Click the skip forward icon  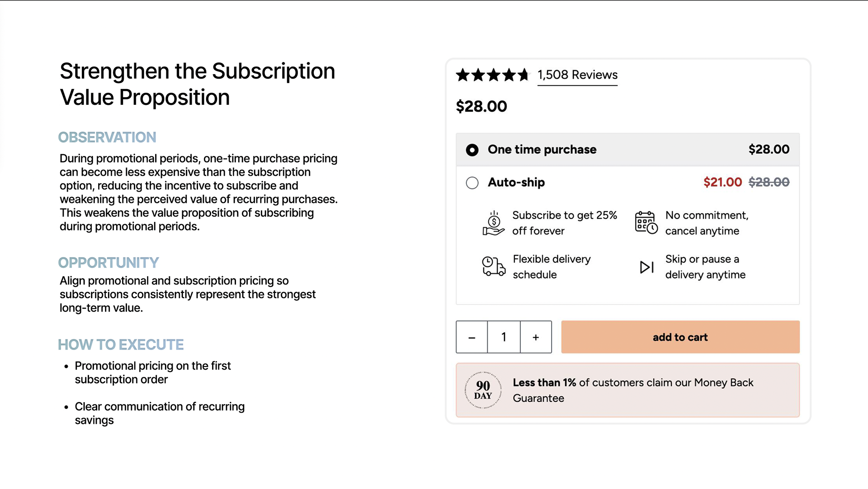647,267
